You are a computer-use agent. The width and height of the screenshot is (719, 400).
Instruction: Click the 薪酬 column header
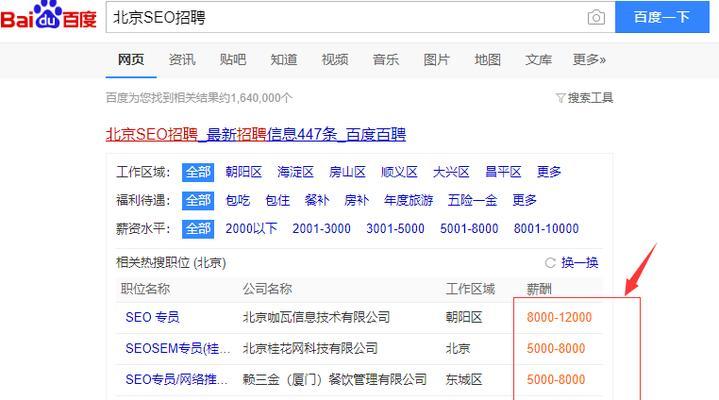[539, 289]
